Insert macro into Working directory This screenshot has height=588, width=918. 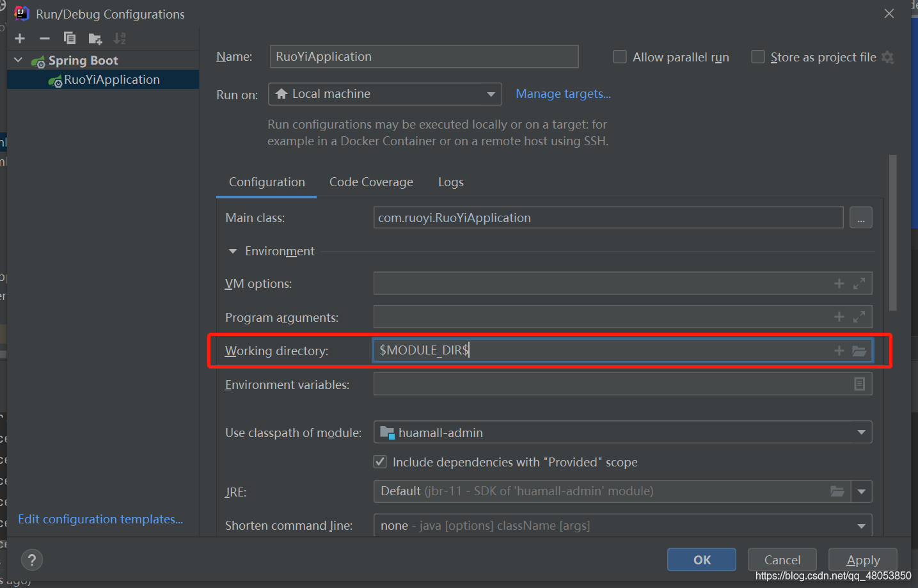point(839,351)
